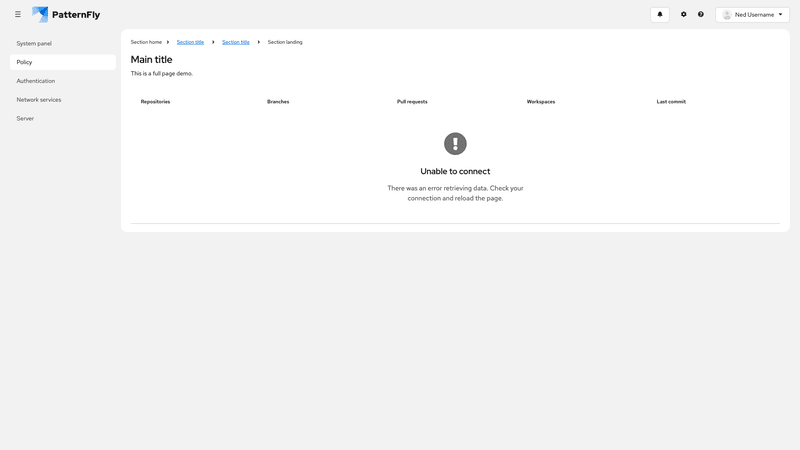
Task: Toggle the hamburger navigation menu
Action: (x=18, y=15)
